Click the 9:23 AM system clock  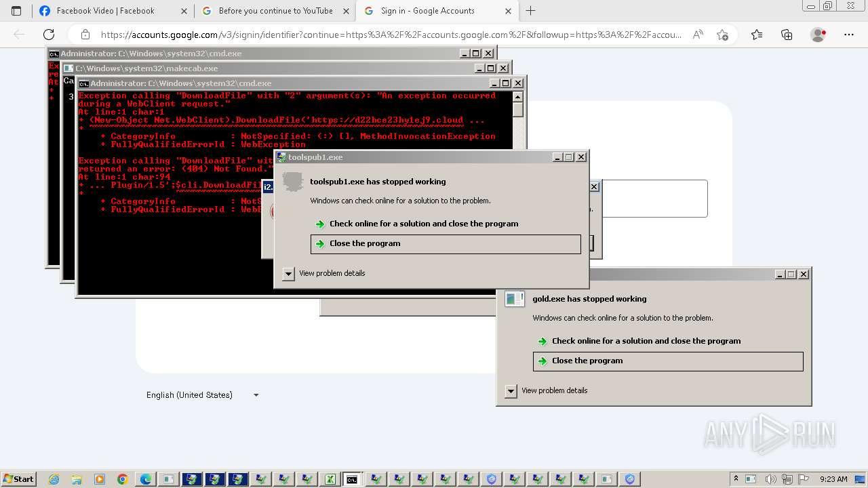[833, 479]
